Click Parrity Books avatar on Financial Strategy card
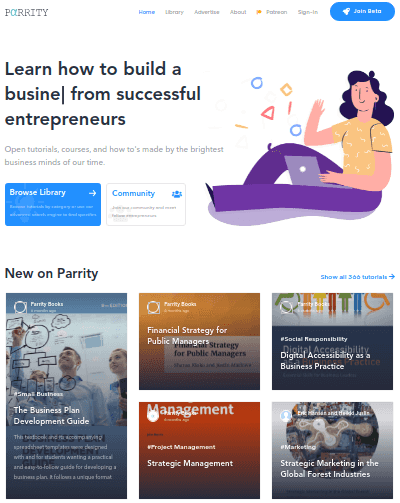The height and width of the screenshot is (503, 400). 153,307
